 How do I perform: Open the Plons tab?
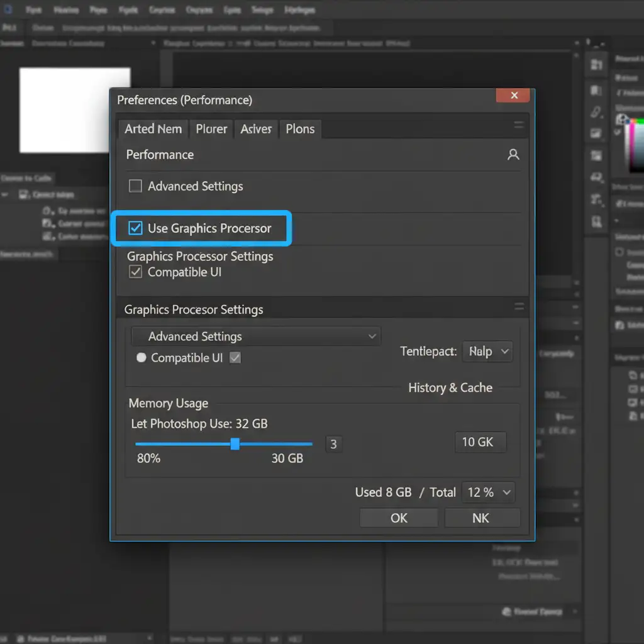tap(300, 129)
